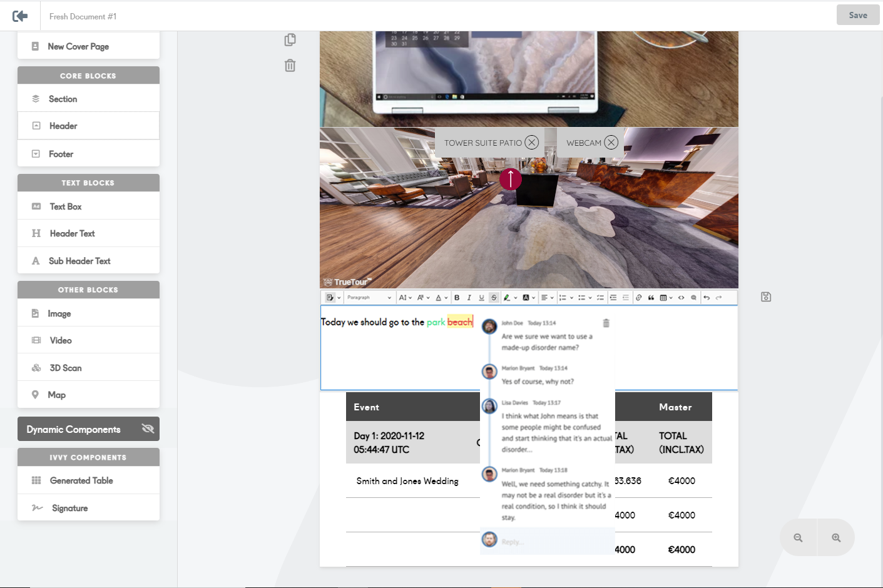The height and width of the screenshot is (588, 883).
Task: Insert a block quote from the toolbar
Action: pyautogui.click(x=651, y=298)
